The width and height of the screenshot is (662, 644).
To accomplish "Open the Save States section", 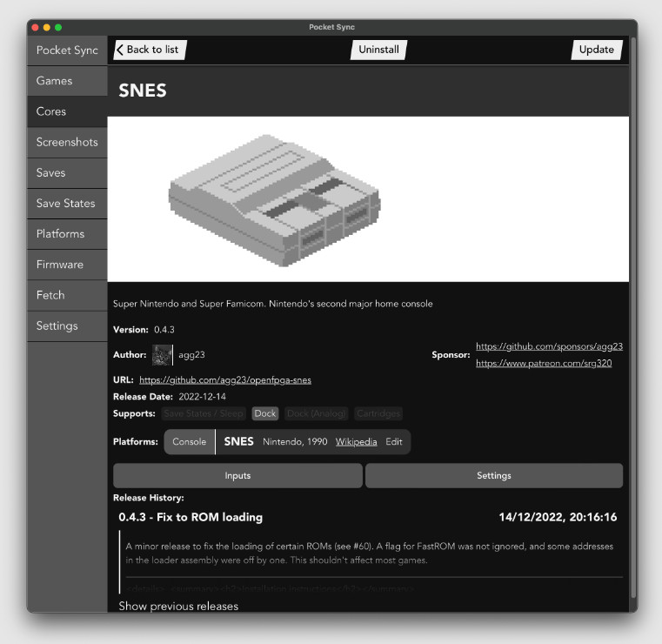I will point(67,204).
